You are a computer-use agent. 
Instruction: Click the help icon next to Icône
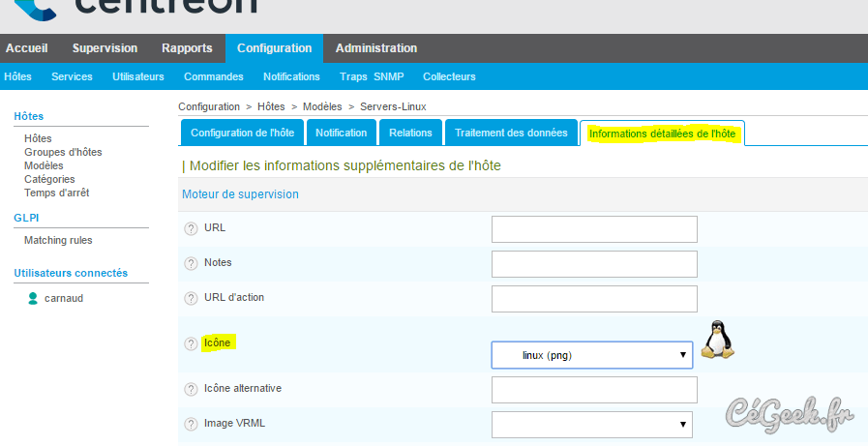pos(191,343)
